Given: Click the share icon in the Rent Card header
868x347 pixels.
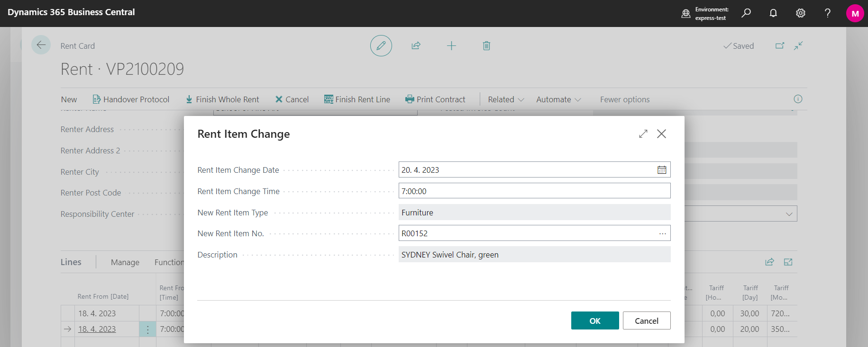Looking at the screenshot, I should (416, 46).
